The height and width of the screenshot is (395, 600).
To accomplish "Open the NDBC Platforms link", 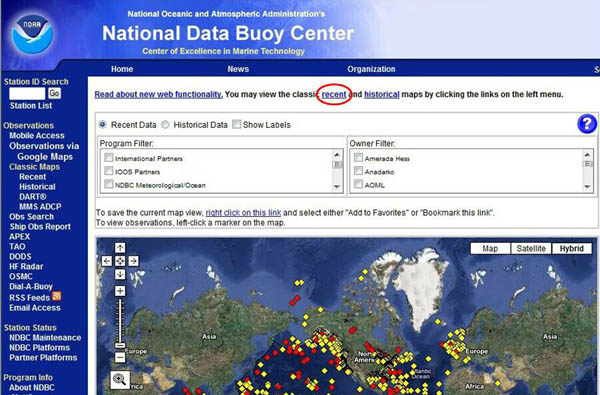I will pyautogui.click(x=39, y=348).
